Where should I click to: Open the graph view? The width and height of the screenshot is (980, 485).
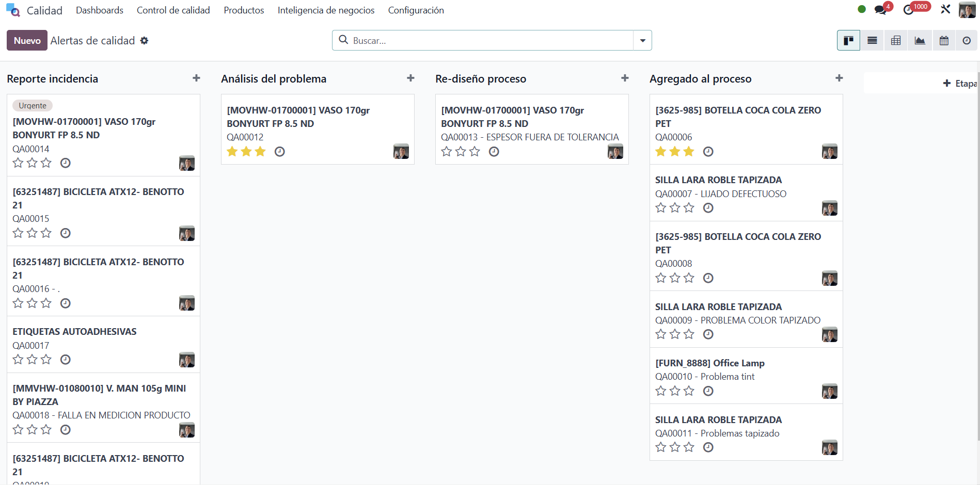(x=920, y=41)
